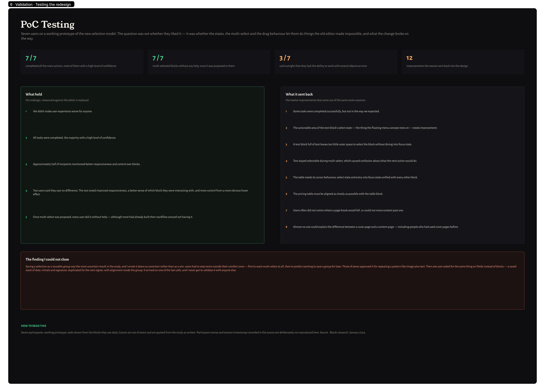Click subtitle 'the redesign, measured against the editor'

pyautogui.click(x=57, y=100)
